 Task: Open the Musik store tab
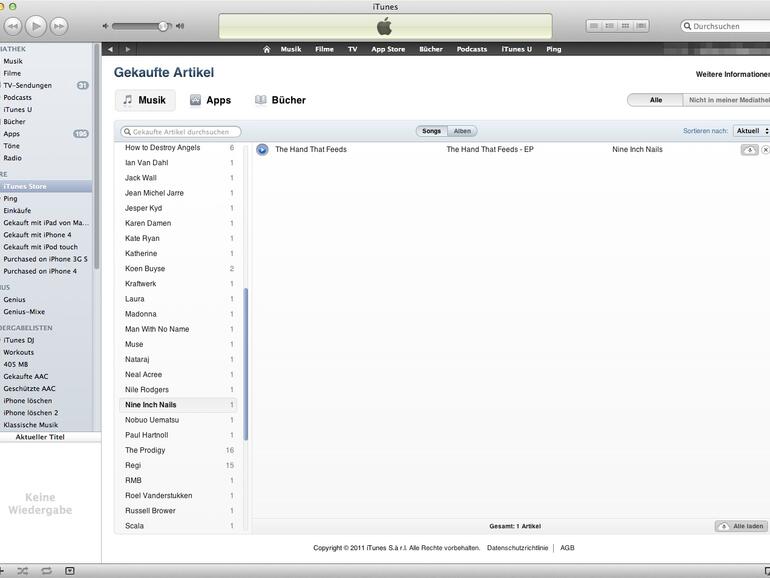(x=291, y=49)
